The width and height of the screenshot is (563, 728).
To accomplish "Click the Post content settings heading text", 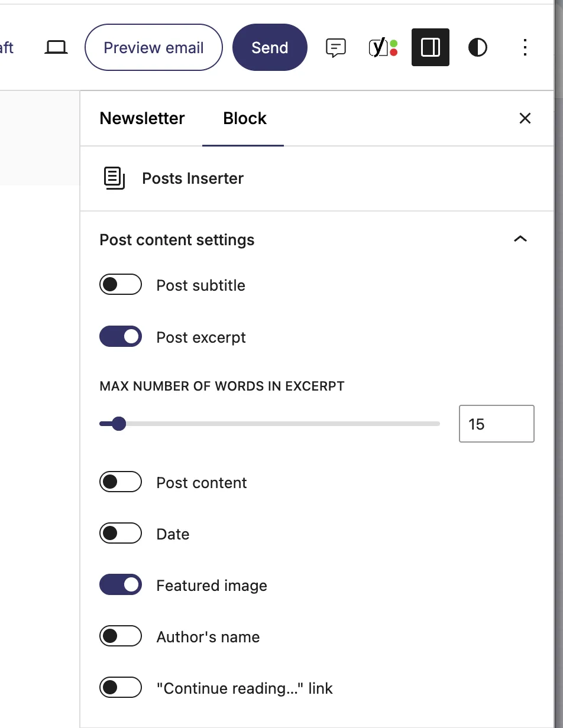I will (177, 240).
